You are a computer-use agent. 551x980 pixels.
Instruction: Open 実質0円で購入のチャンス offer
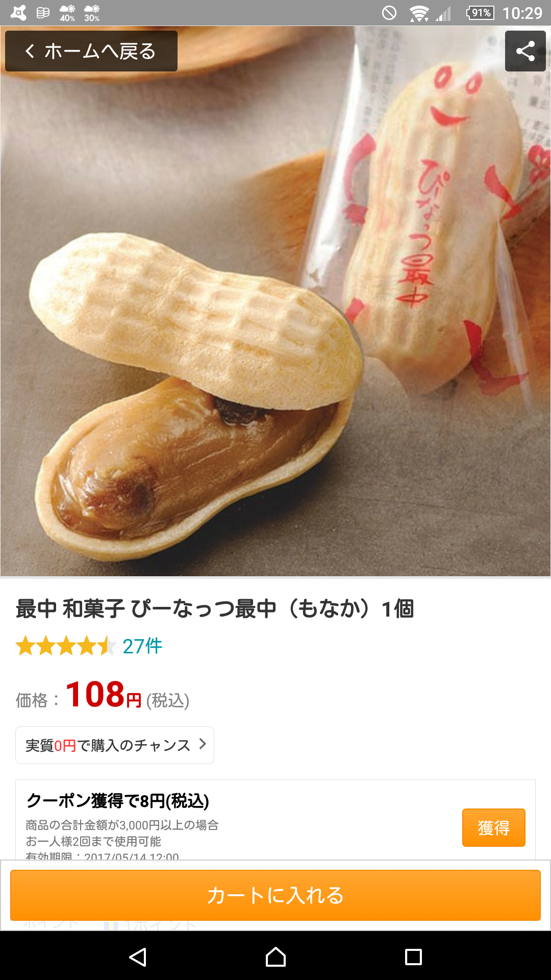115,745
